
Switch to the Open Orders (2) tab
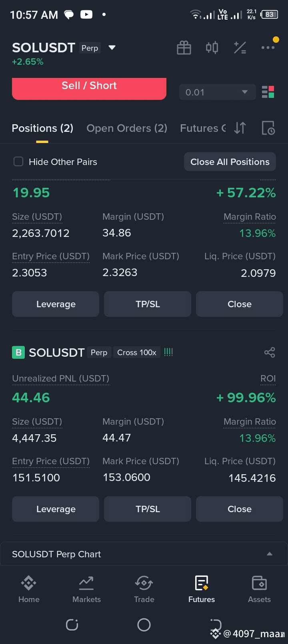coord(127,128)
